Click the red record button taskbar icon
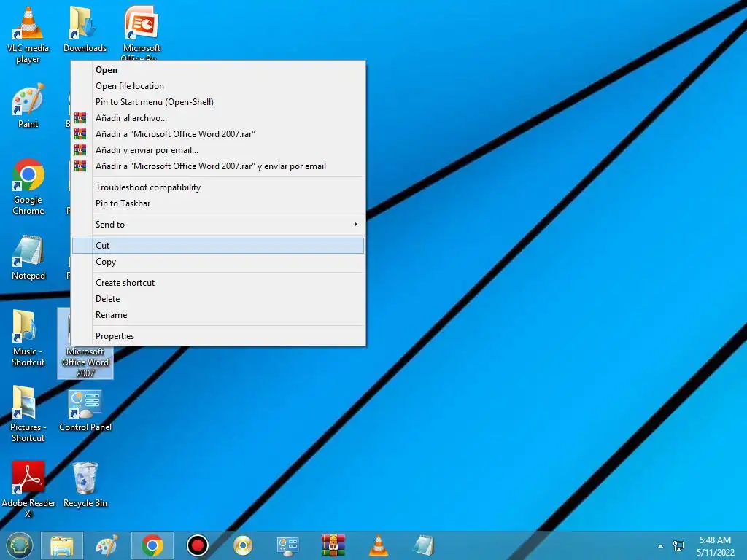This screenshot has height=560, width=747. (x=197, y=545)
